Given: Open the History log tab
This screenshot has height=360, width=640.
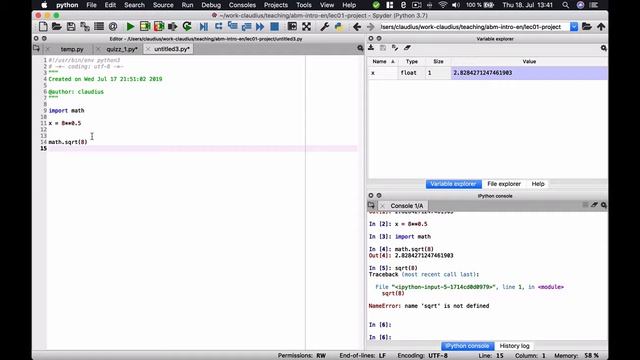Looking at the screenshot, I should tap(514, 346).
